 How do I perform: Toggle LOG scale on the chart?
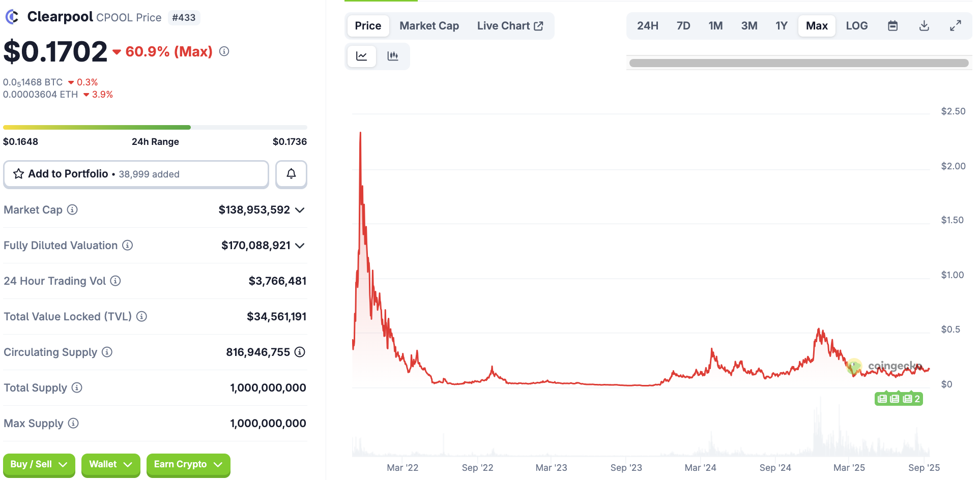point(857,26)
